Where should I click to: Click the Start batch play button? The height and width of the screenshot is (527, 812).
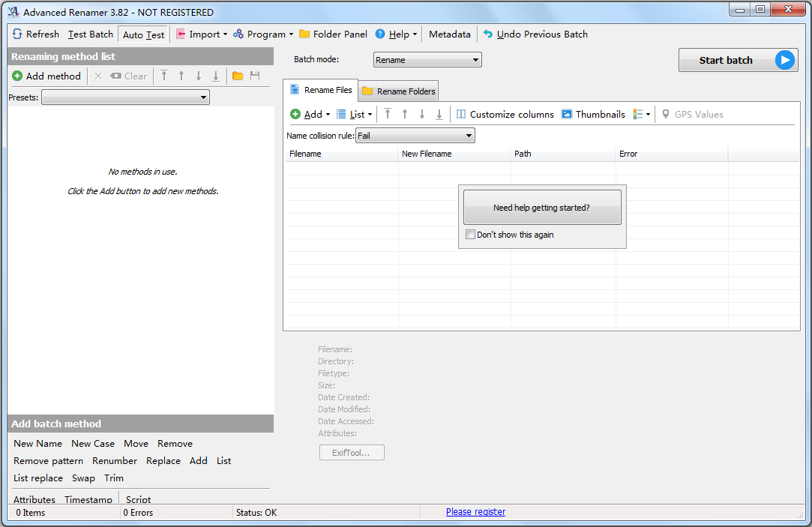coord(784,61)
